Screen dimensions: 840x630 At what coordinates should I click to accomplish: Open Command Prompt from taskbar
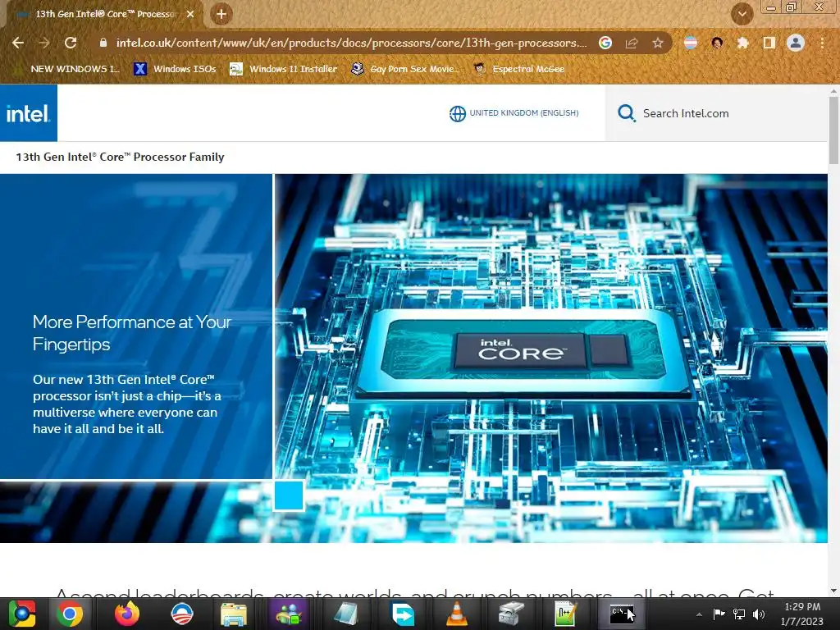[x=622, y=614]
